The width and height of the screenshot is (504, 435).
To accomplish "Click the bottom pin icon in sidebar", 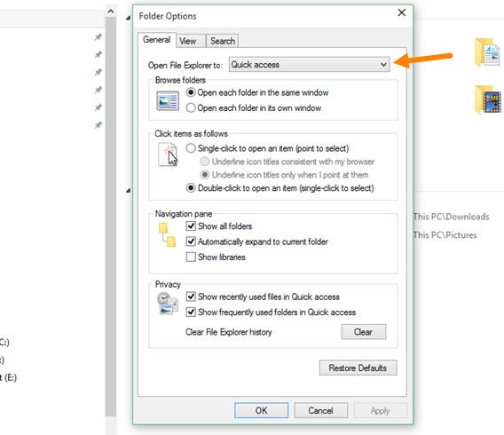I will (98, 125).
